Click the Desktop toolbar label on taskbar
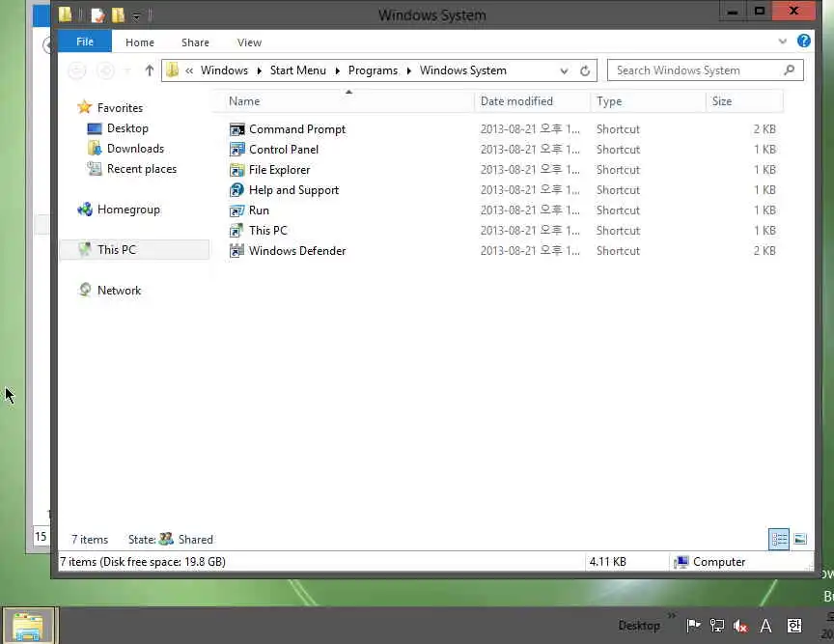The width and height of the screenshot is (834, 644). (639, 626)
